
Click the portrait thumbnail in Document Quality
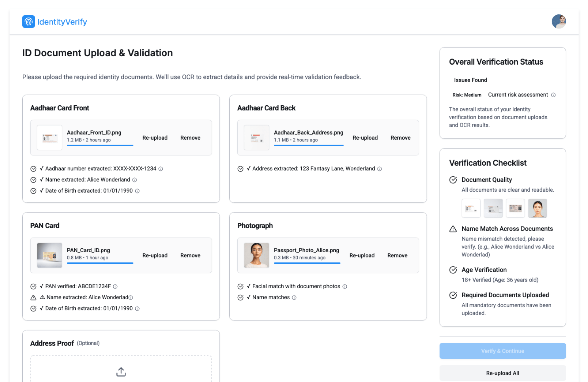click(537, 208)
